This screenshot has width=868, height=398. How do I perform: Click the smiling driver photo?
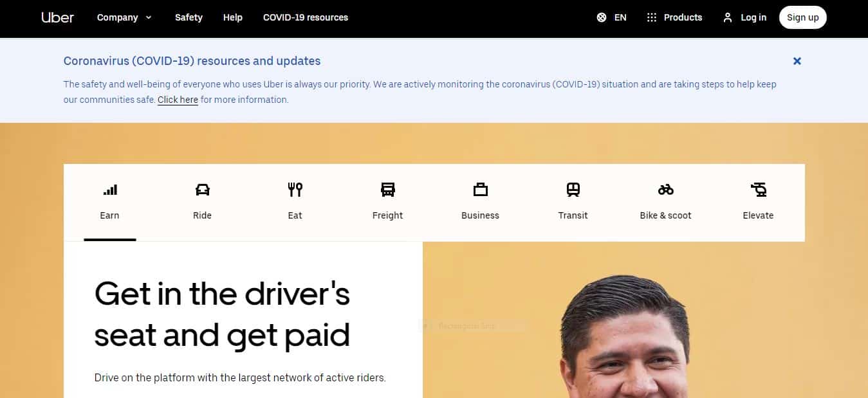coord(625,338)
